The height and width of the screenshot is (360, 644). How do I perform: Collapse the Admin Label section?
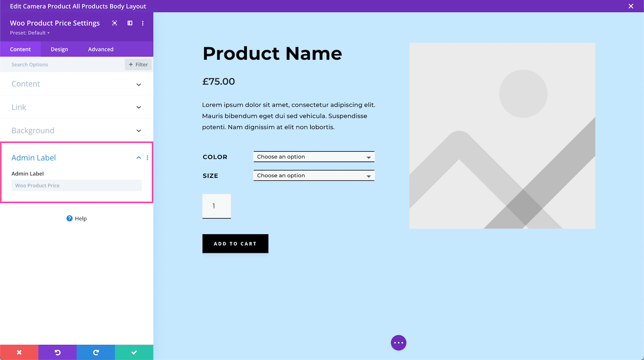[138, 157]
